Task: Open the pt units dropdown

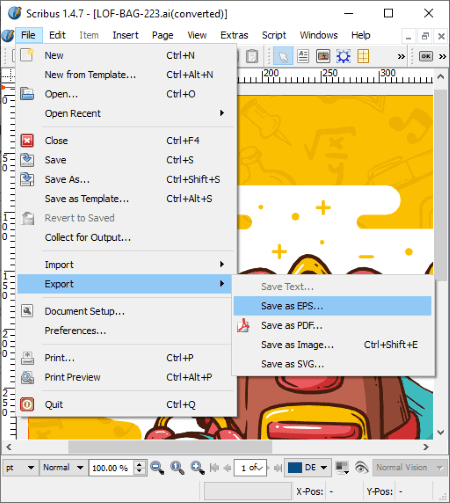Action: (20, 467)
